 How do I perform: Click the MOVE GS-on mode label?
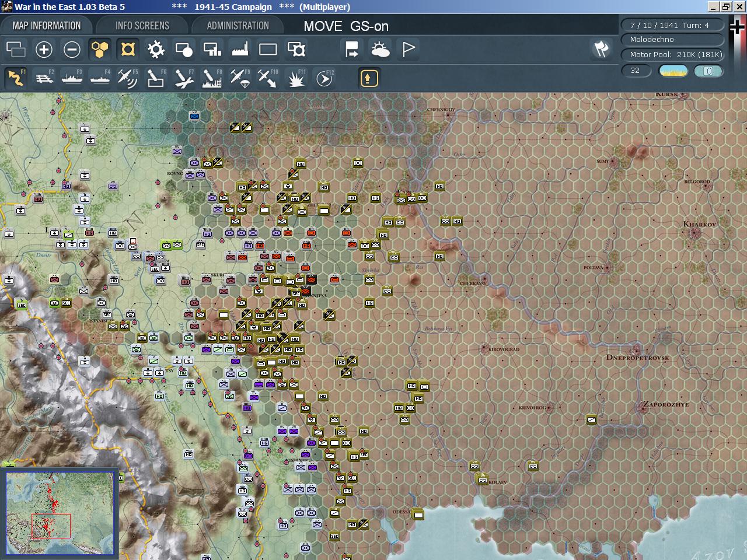[x=346, y=26]
